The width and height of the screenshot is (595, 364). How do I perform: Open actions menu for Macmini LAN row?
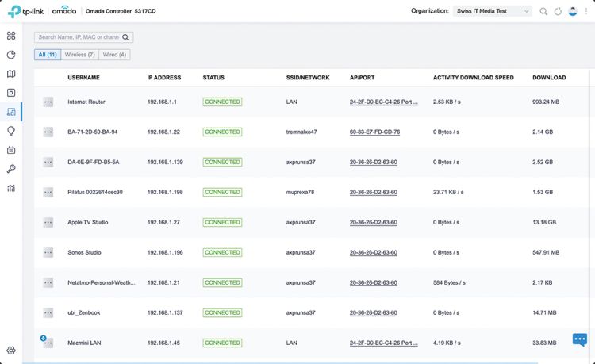click(x=48, y=343)
